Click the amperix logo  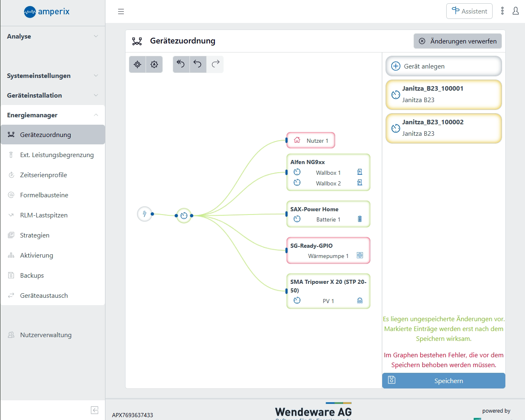pyautogui.click(x=47, y=12)
